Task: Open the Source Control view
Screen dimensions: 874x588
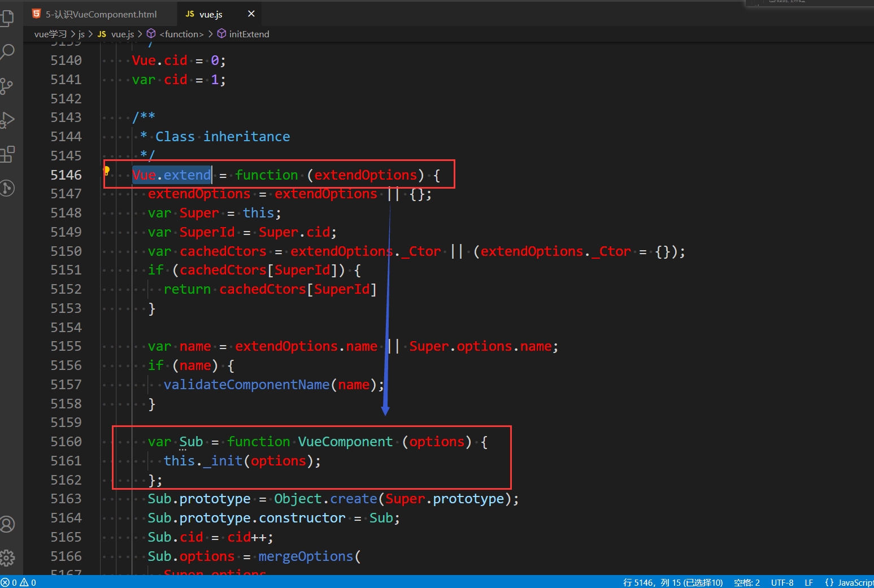Action: point(7,86)
